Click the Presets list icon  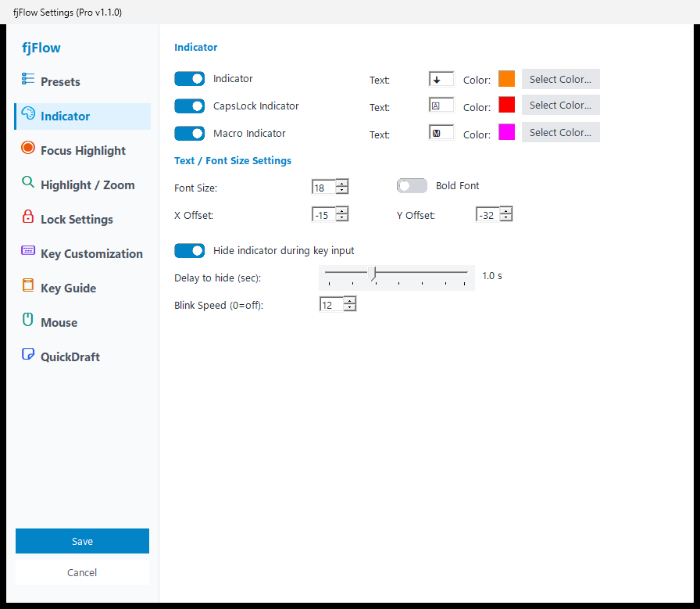27,79
